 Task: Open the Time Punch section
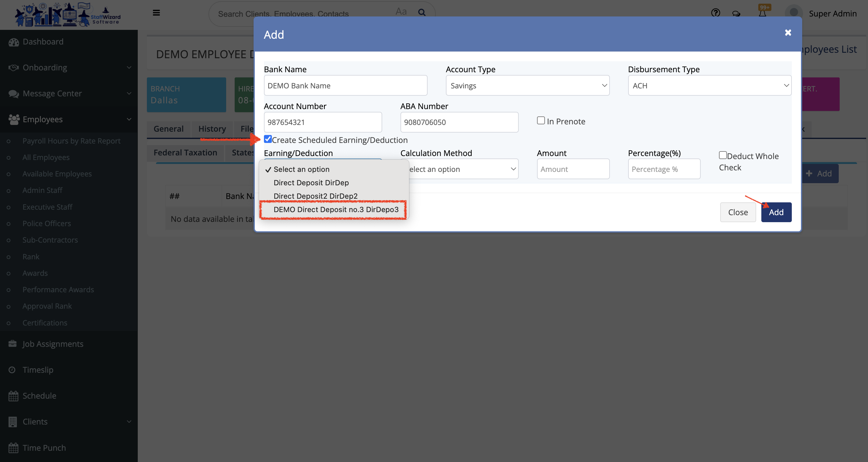tap(44, 447)
